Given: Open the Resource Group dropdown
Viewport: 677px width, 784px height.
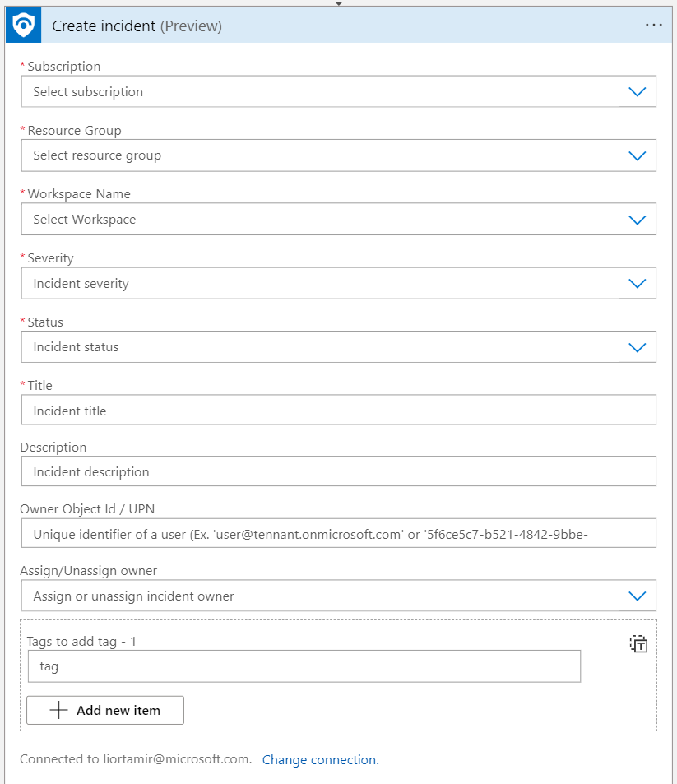Looking at the screenshot, I should pos(637,155).
